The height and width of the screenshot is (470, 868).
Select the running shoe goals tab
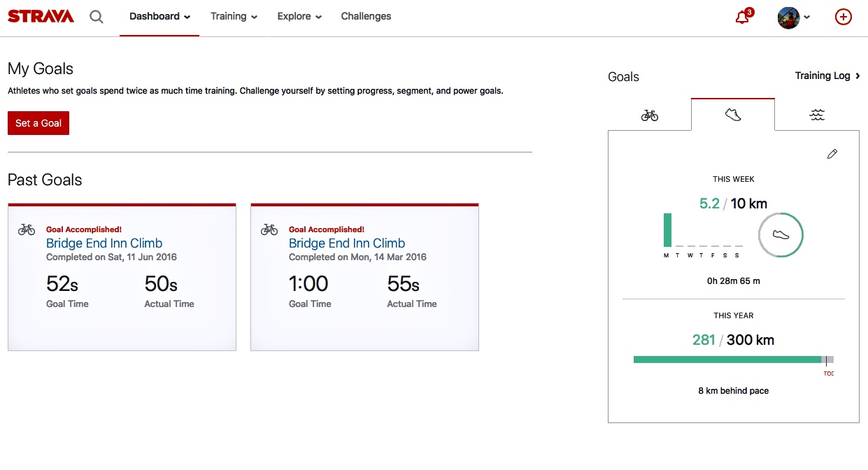point(733,115)
